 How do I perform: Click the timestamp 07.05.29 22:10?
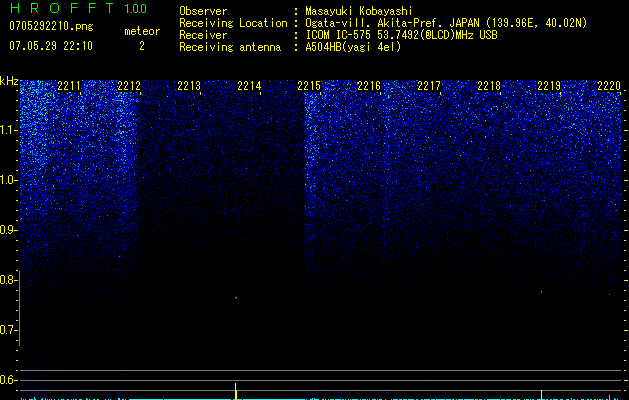coord(51,46)
